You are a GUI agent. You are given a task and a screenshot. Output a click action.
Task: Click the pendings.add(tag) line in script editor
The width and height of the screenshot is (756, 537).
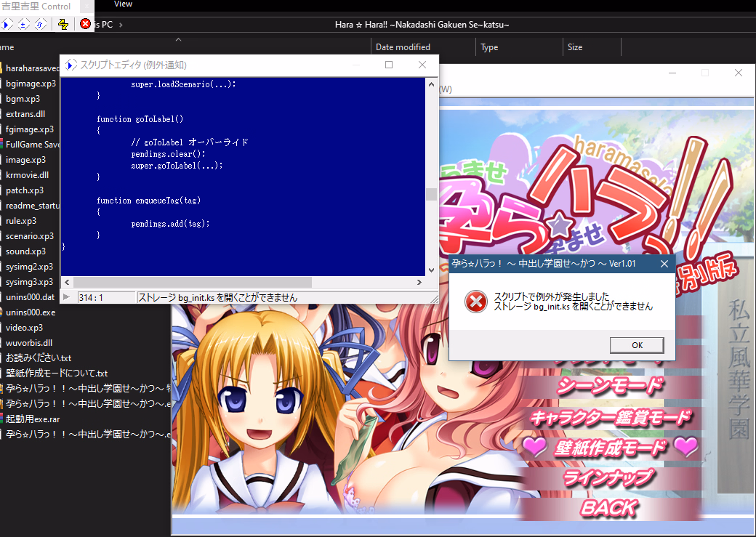(170, 224)
